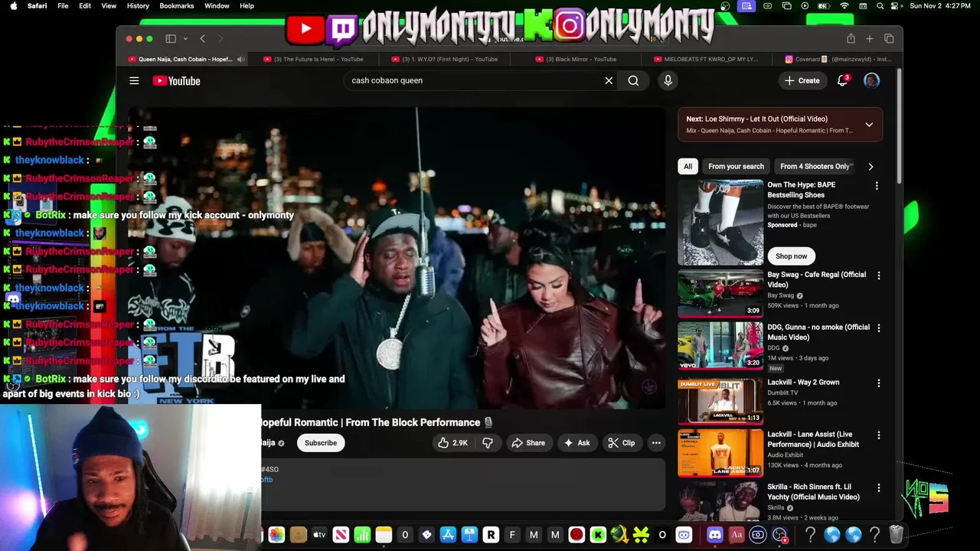Switch to the W.Y.O? First Night tab
Screen dimensions: 980x551
point(446,59)
